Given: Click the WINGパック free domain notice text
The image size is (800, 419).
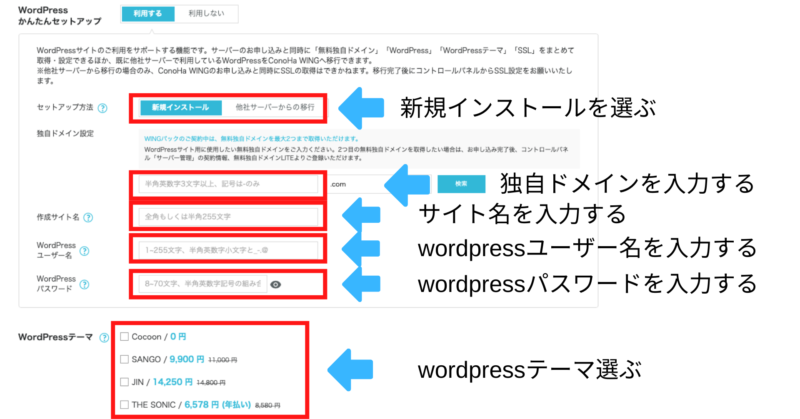Looking at the screenshot, I should pos(252,138).
